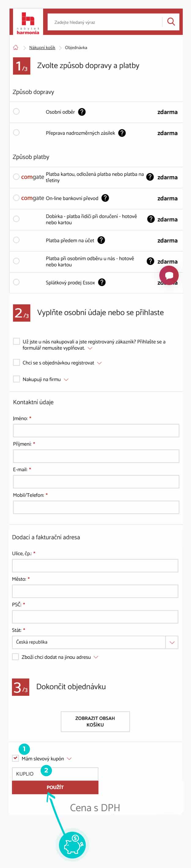Click the search magnifier icon
This screenshot has width=191, height=868.
[x=171, y=22]
